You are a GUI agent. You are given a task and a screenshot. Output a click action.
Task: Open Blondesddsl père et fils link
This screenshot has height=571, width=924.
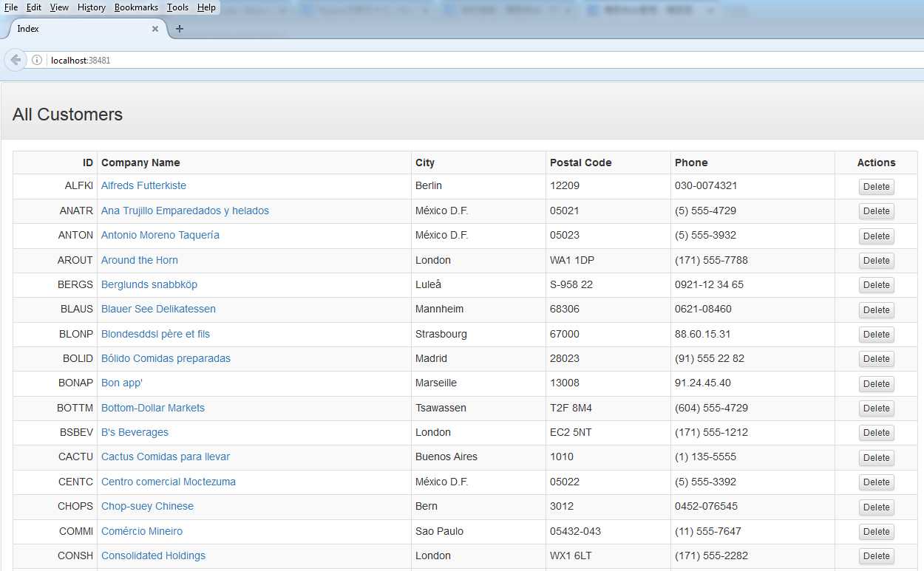[x=155, y=334]
